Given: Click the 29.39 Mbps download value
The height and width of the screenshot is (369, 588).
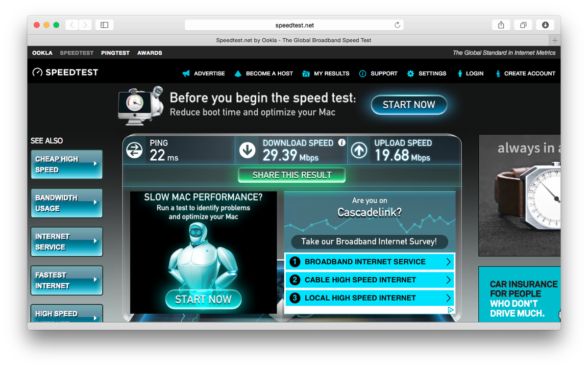Looking at the screenshot, I should 291,156.
